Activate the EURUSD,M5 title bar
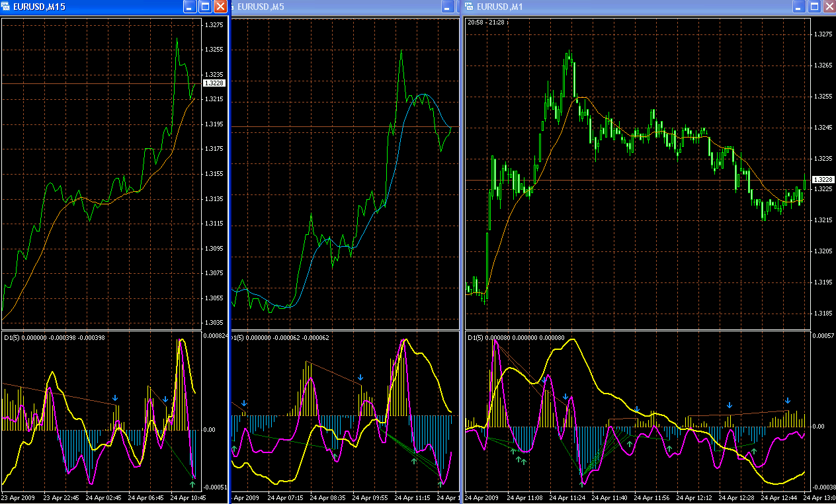Screen dimensions: 836x504 tap(344, 7)
